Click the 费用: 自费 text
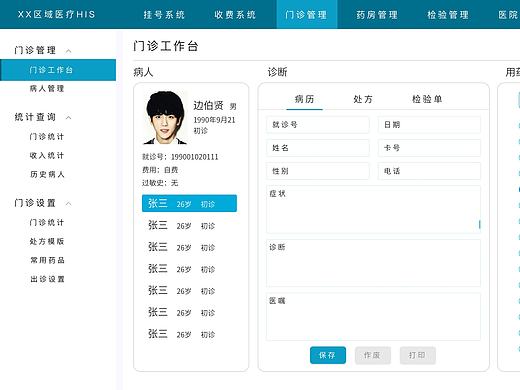Image resolution: width=520 pixels, height=390 pixels. [160, 170]
